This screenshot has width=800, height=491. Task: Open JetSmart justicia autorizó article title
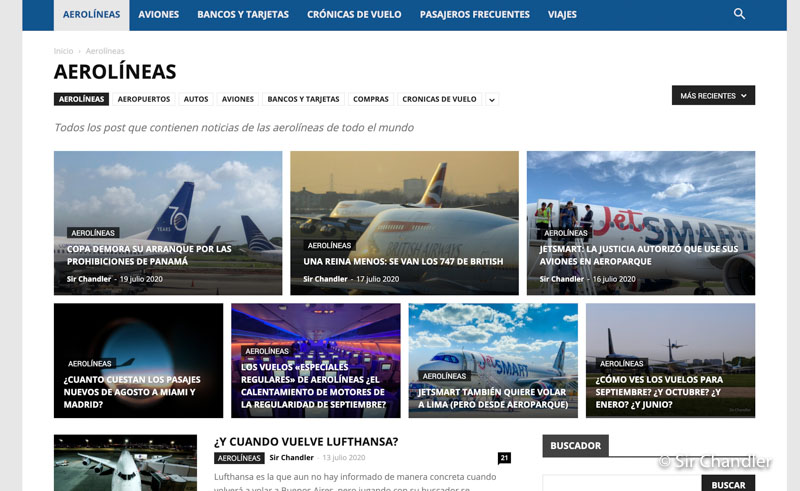639,255
